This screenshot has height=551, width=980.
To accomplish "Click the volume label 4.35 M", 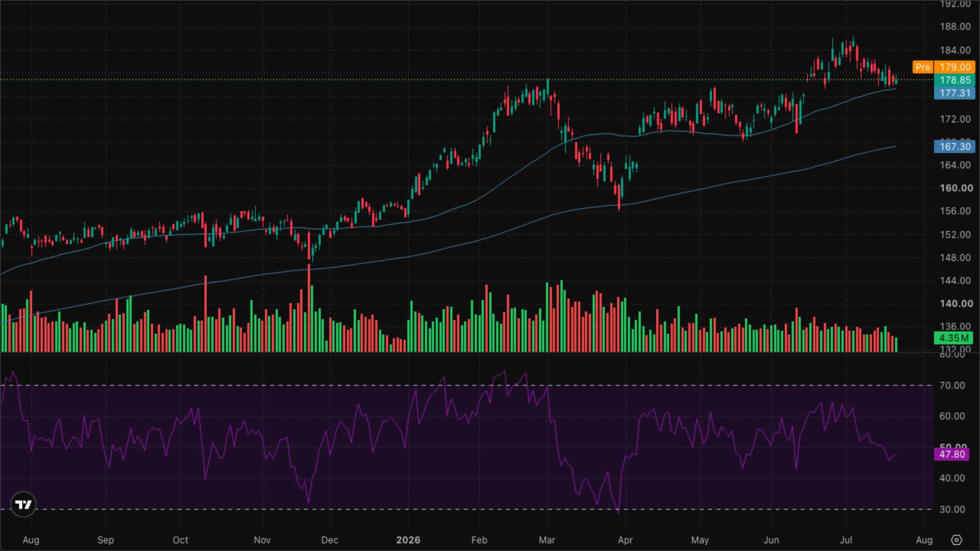I will pos(953,338).
